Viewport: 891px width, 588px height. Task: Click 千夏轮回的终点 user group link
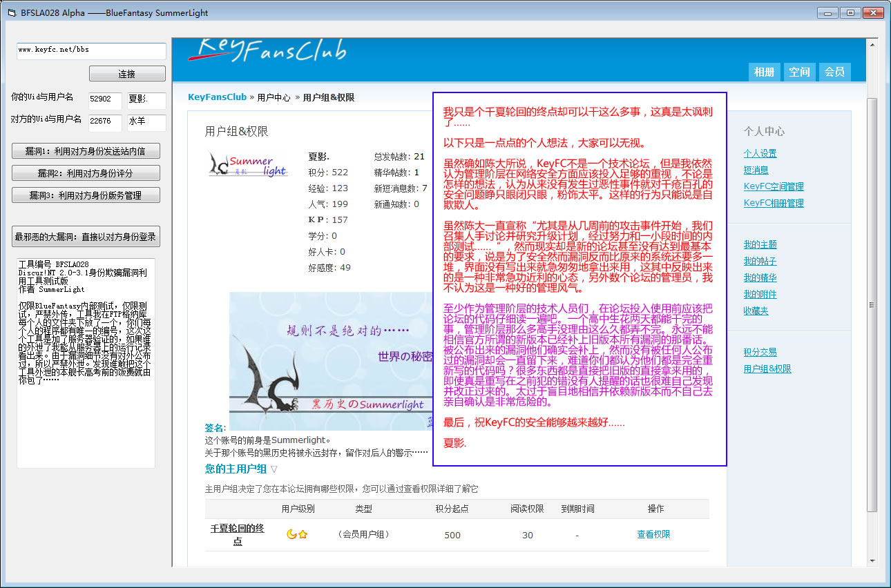[238, 535]
